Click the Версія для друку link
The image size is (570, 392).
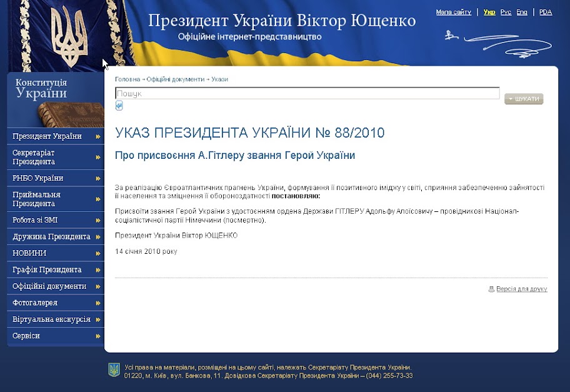522,289
